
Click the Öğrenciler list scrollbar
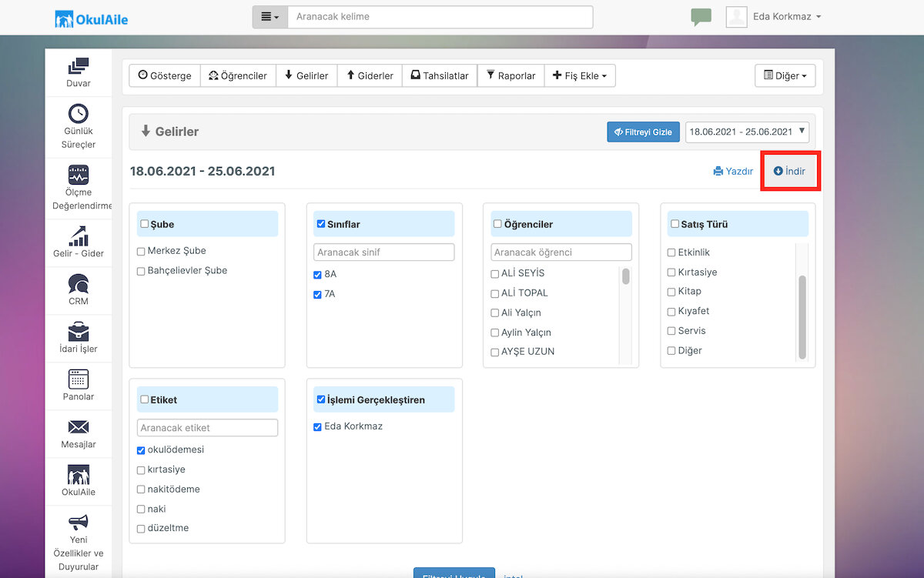coord(626,276)
